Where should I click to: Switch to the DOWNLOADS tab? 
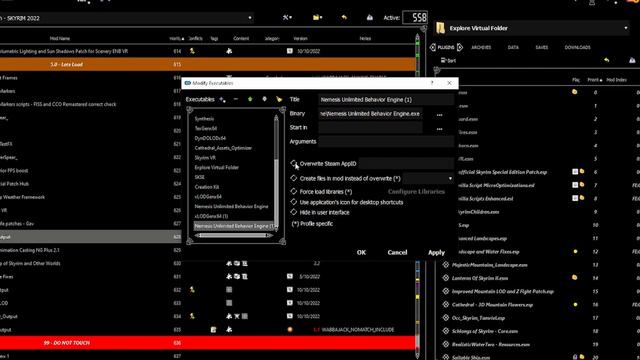click(577, 47)
